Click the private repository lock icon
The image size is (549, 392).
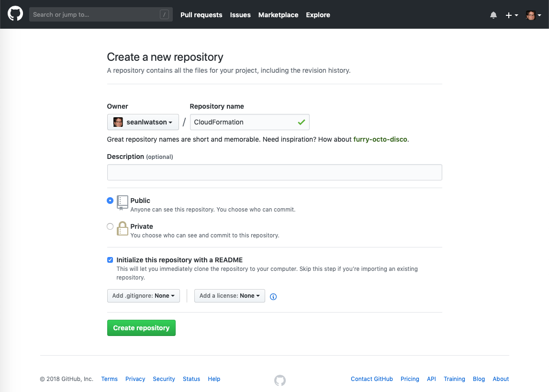tap(122, 229)
